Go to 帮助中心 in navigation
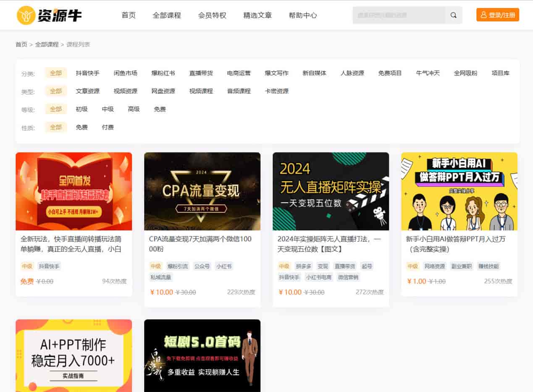This screenshot has width=533, height=392. 303,16
